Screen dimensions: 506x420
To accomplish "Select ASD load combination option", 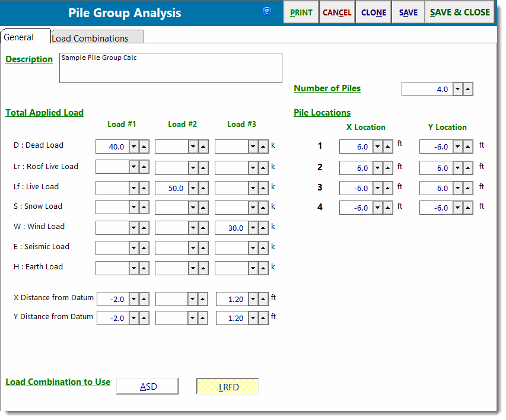I will [x=148, y=387].
